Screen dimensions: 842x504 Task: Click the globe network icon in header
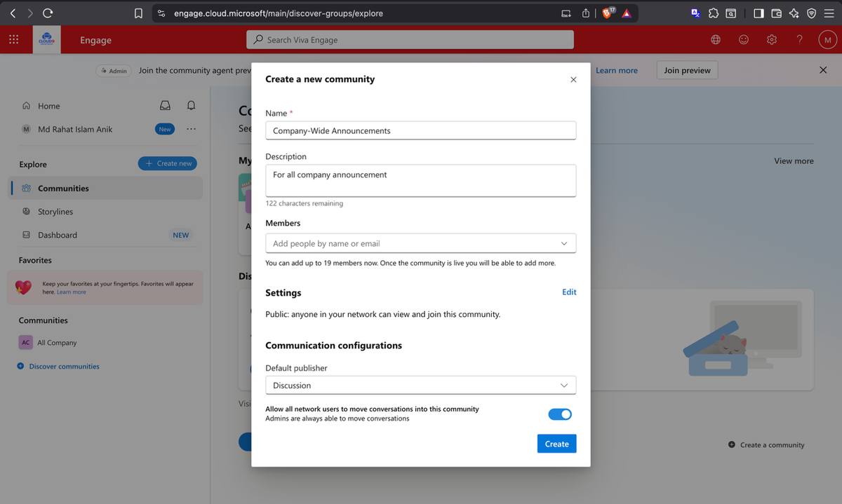click(x=716, y=40)
